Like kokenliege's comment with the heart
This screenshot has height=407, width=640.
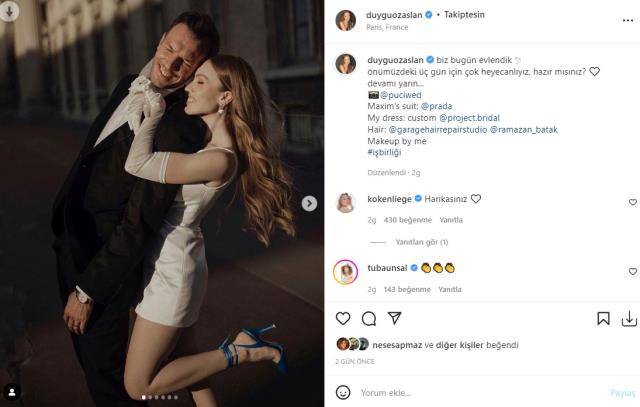pyautogui.click(x=633, y=202)
